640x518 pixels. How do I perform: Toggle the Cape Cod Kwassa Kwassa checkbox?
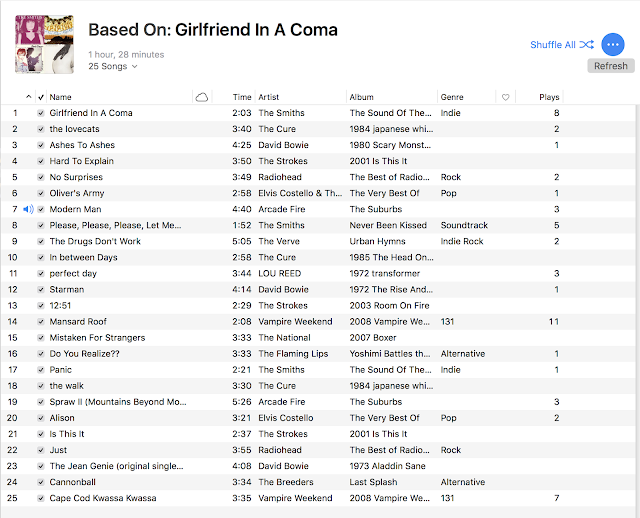[40, 498]
